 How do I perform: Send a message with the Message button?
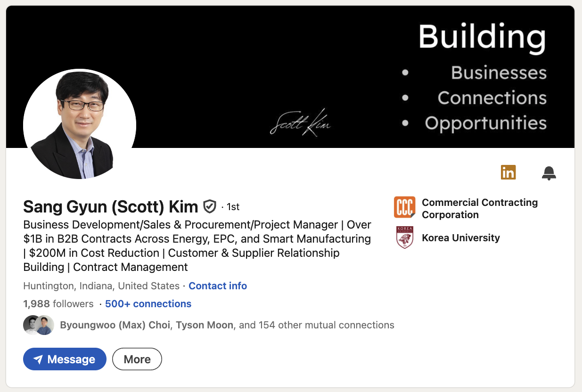[65, 359]
